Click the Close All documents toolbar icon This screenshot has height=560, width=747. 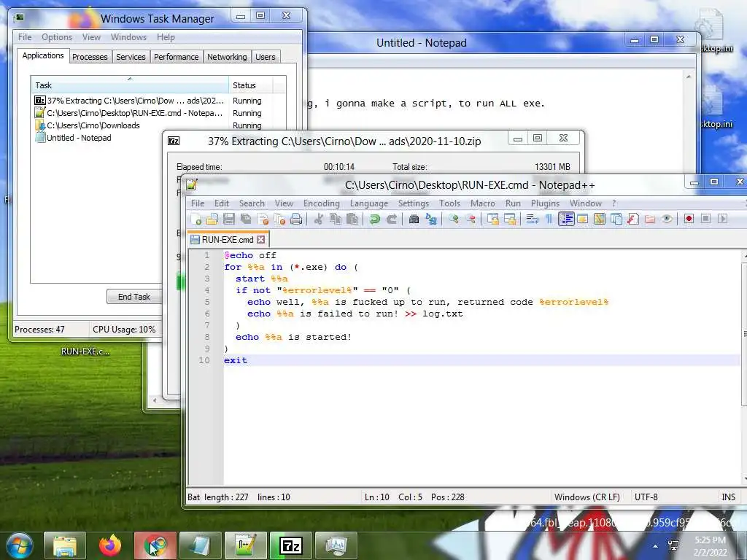[x=279, y=219]
